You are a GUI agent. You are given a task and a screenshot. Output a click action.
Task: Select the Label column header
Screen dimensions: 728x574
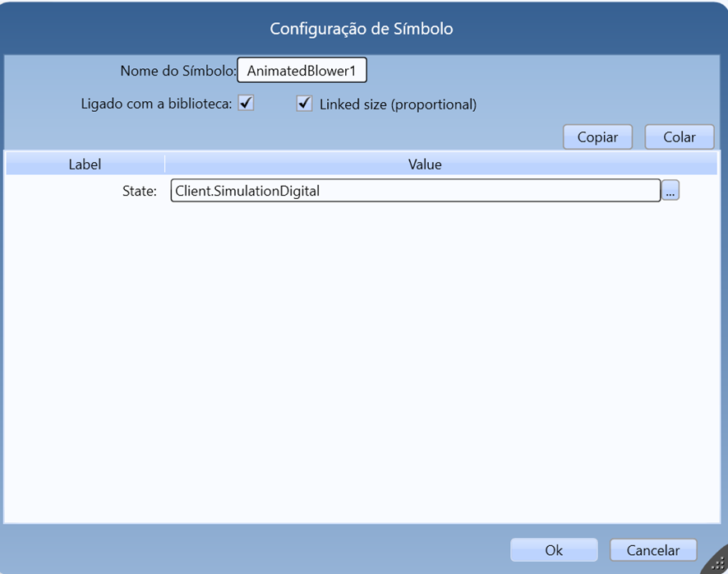coord(85,164)
